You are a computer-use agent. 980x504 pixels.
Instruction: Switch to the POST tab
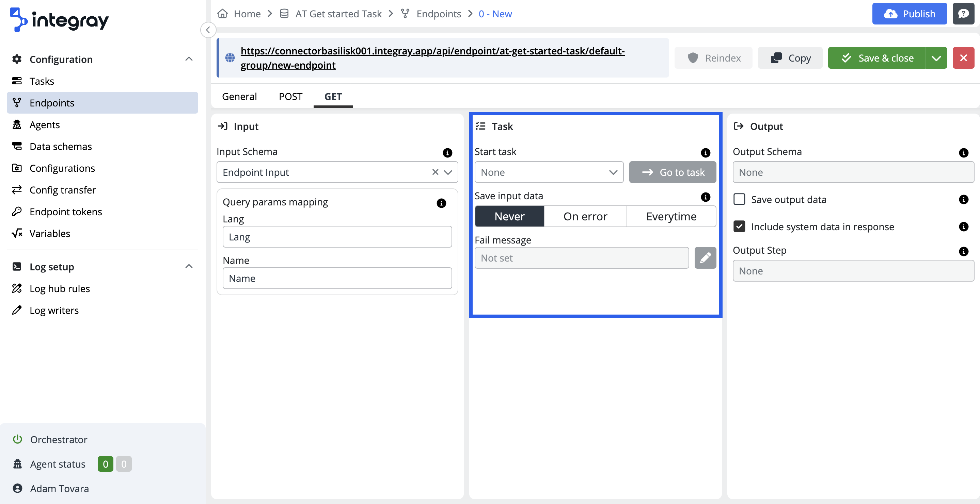tap(290, 97)
